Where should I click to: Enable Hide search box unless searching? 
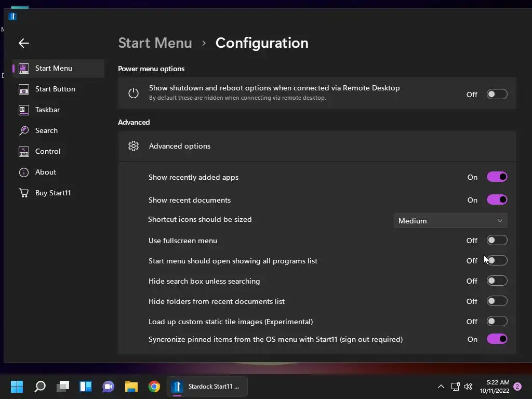tap(497, 281)
